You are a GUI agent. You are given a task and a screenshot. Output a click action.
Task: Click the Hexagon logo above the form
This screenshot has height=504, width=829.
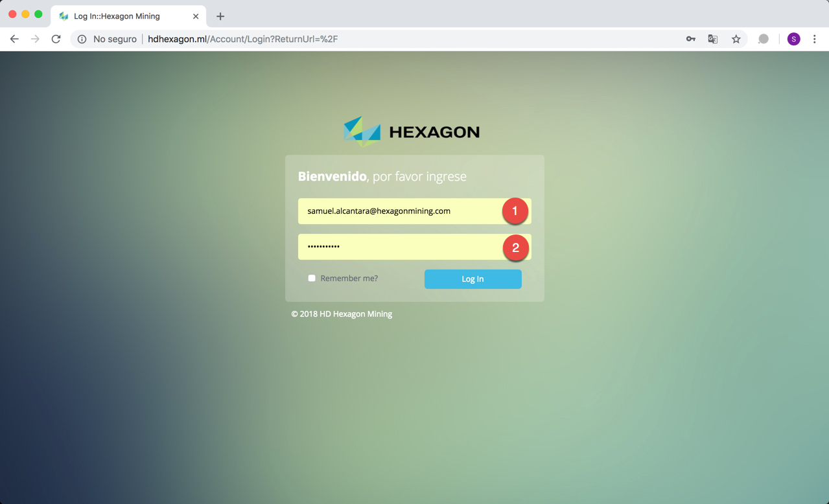click(412, 132)
